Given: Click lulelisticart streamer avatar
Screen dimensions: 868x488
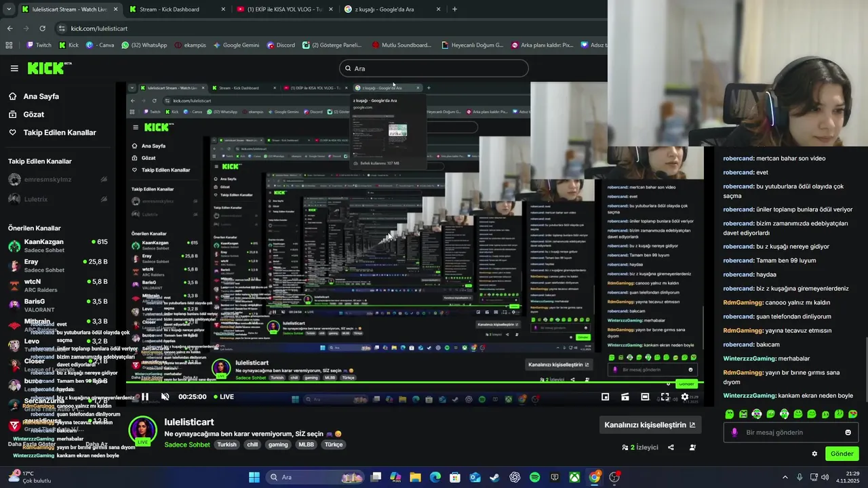Looking at the screenshot, I should pyautogui.click(x=143, y=430).
